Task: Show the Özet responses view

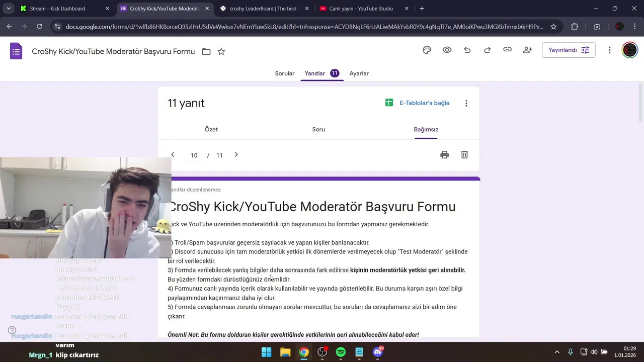Action: (x=211, y=129)
